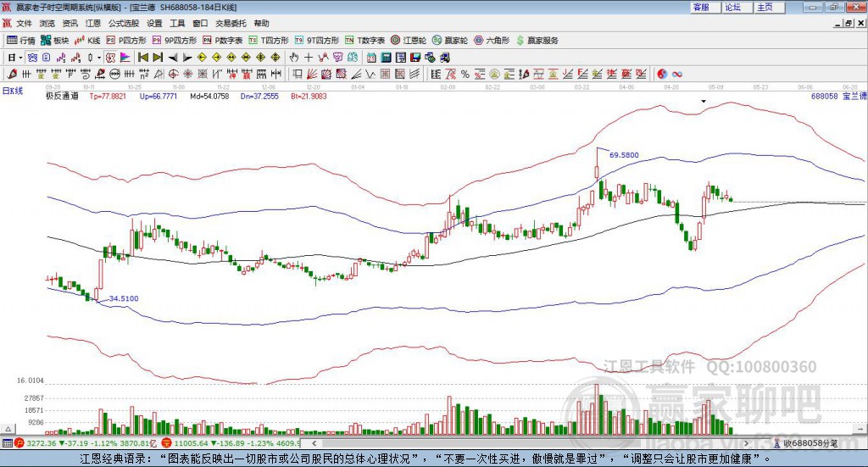Open the 浏览 menu
This screenshot has width=868, height=467.
47,23
